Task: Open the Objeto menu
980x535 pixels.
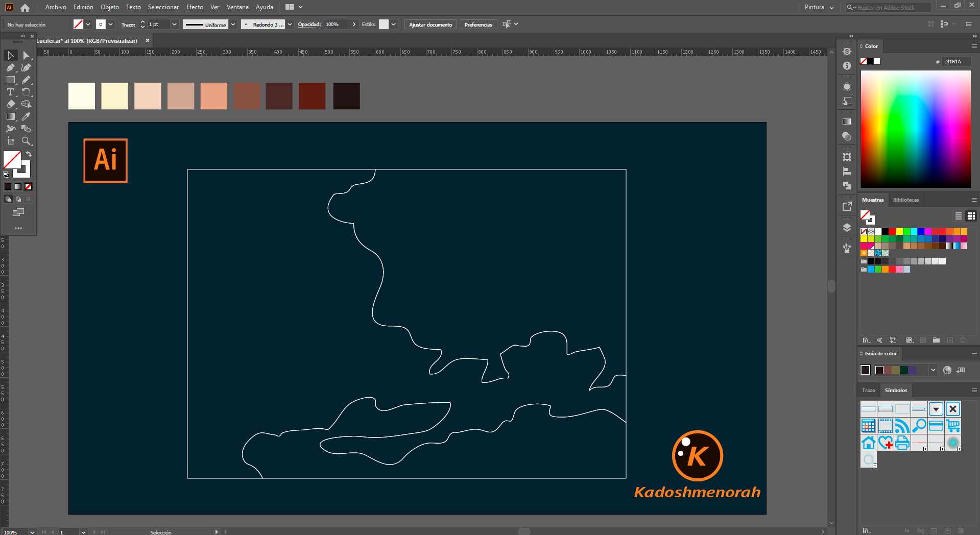Action: tap(110, 7)
